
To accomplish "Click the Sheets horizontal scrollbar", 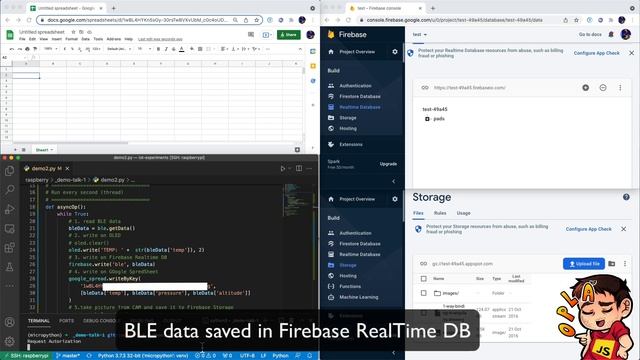I will pyautogui.click(x=70, y=143).
